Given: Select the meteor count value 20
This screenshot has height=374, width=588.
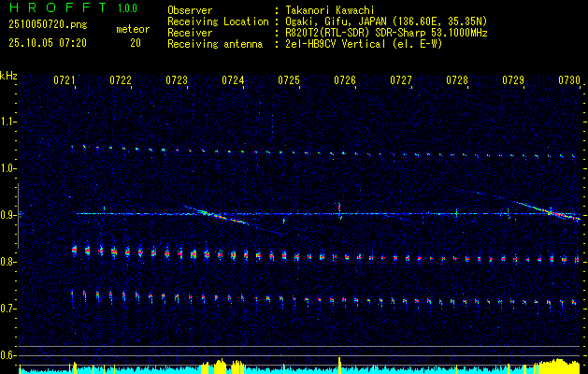Looking at the screenshot, I should (136, 43).
